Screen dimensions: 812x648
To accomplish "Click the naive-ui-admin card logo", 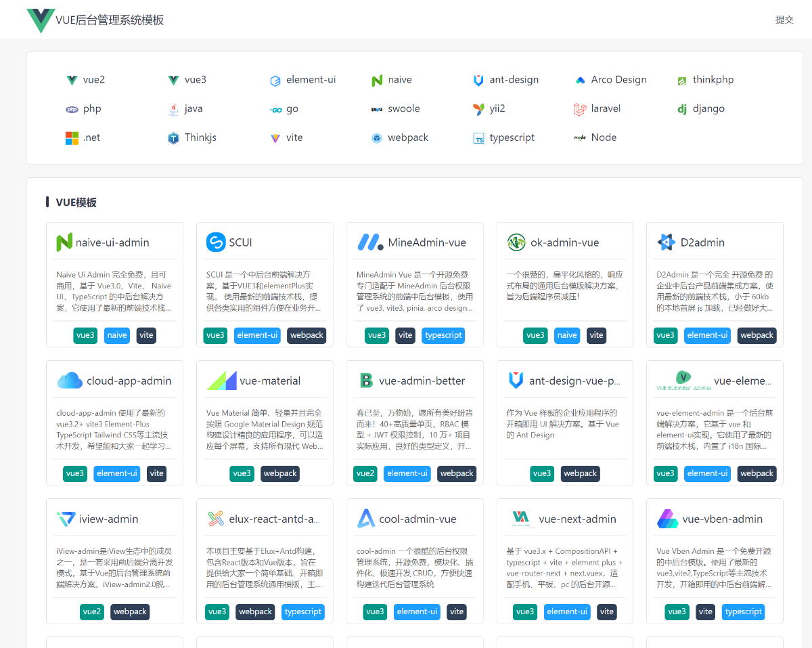I will coord(64,242).
